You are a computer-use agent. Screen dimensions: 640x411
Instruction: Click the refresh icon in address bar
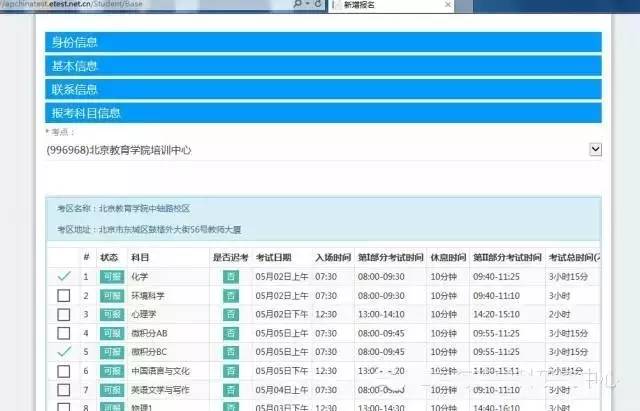317,5
